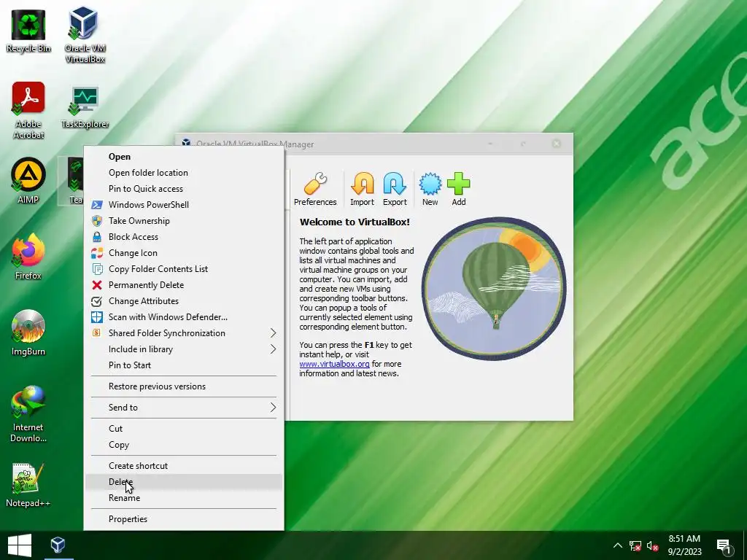Click the Export appliance icon in VirtualBox
The width and height of the screenshot is (747, 560).
click(x=395, y=189)
